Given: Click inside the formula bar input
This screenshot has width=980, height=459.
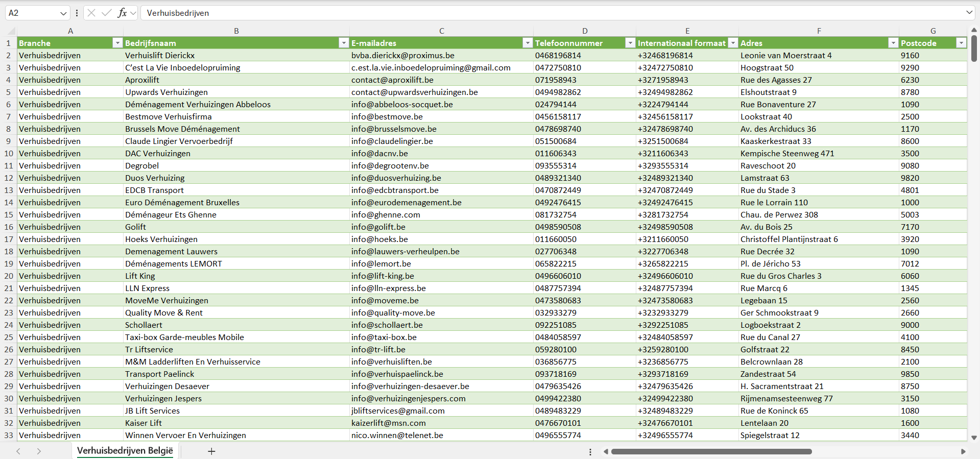Looking at the screenshot, I should coord(511,13).
